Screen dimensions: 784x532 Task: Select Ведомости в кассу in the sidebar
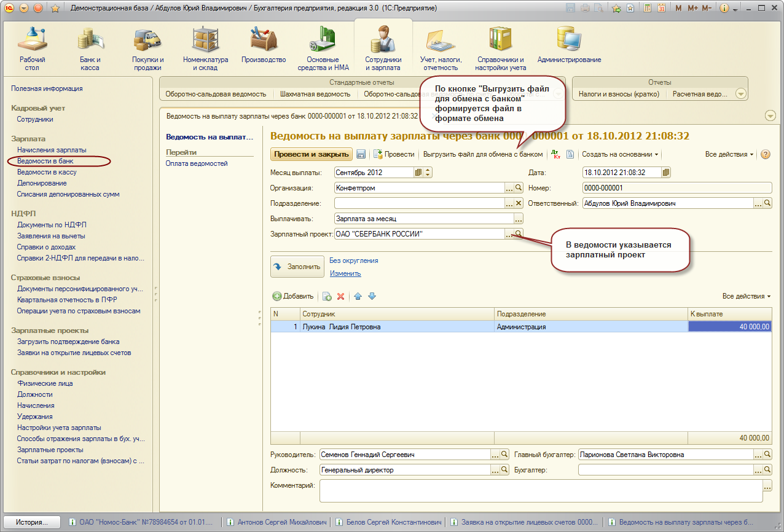[47, 172]
